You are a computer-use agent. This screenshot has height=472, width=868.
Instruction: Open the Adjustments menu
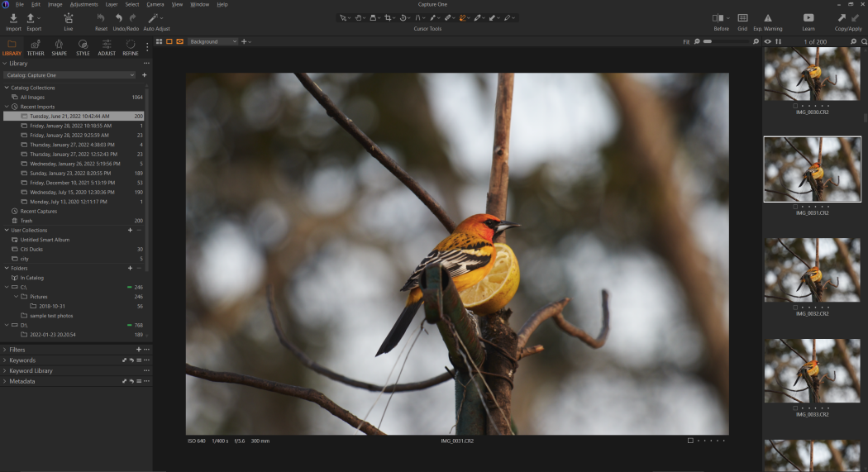(83, 4)
